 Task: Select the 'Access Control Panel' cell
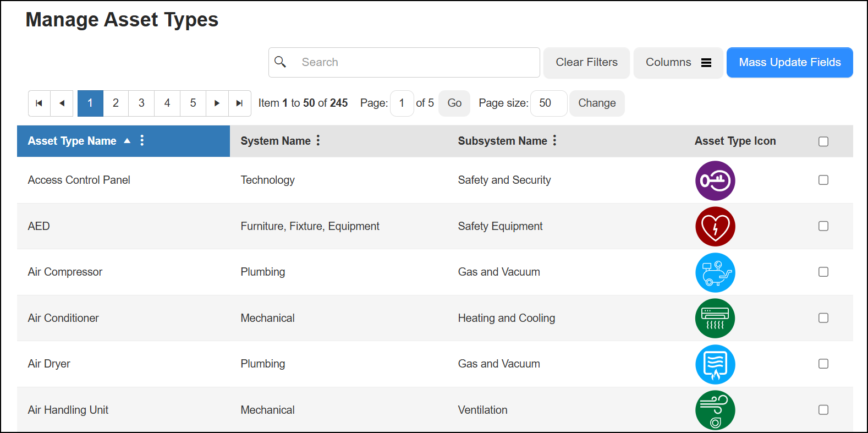(x=79, y=180)
